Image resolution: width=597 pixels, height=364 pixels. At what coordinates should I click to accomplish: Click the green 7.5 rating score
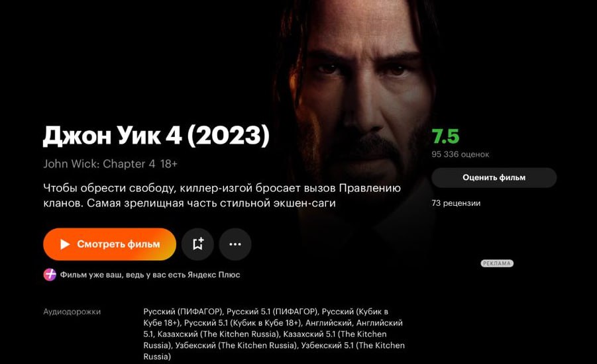point(445,136)
